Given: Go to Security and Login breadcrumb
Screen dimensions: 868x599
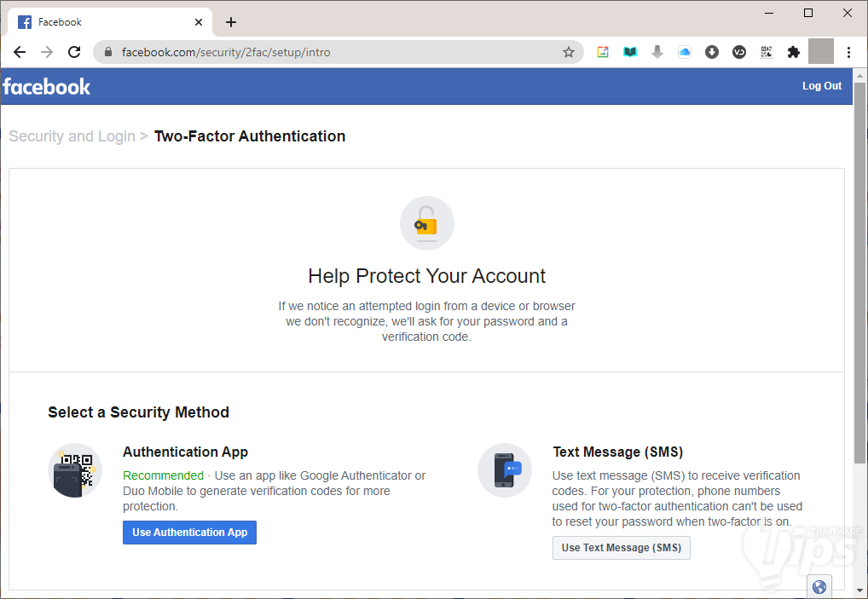Looking at the screenshot, I should [x=72, y=136].
